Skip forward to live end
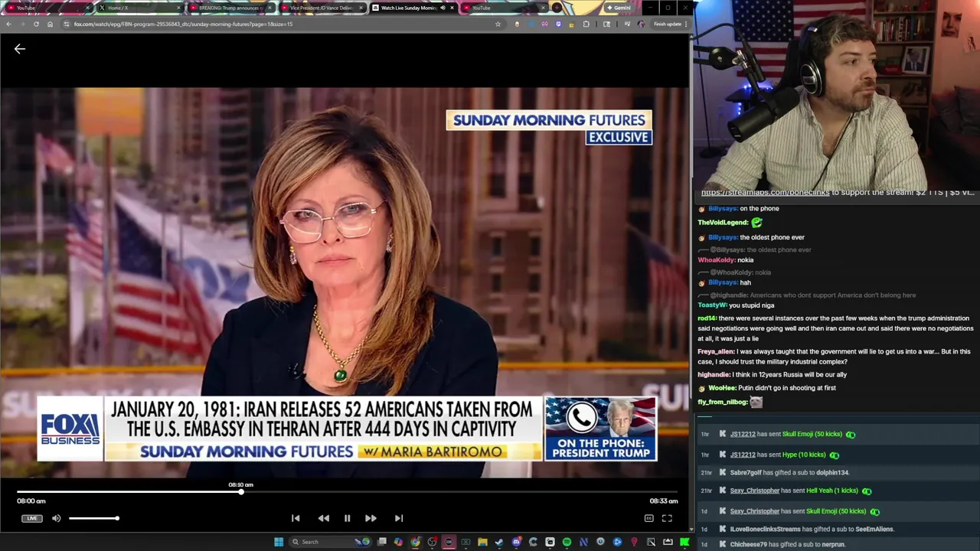This screenshot has width=980, height=551. 399,518
